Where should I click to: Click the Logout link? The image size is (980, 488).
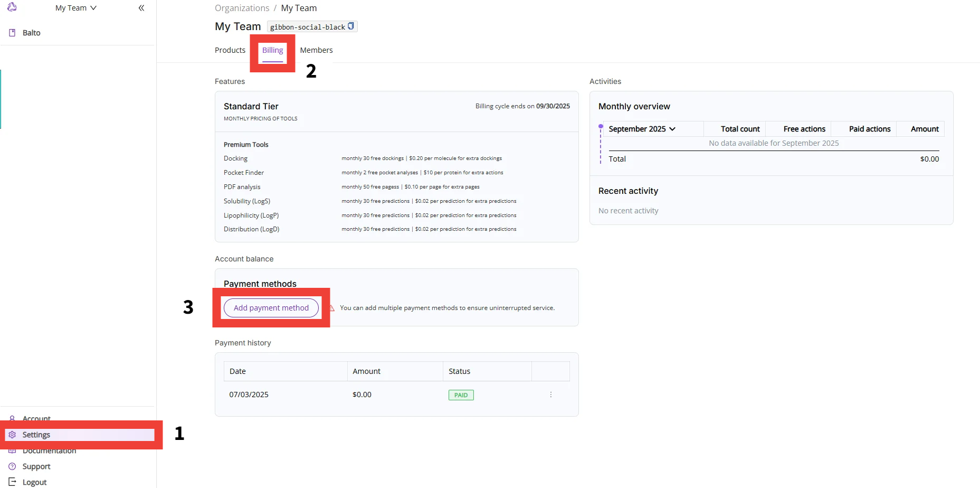click(x=35, y=482)
